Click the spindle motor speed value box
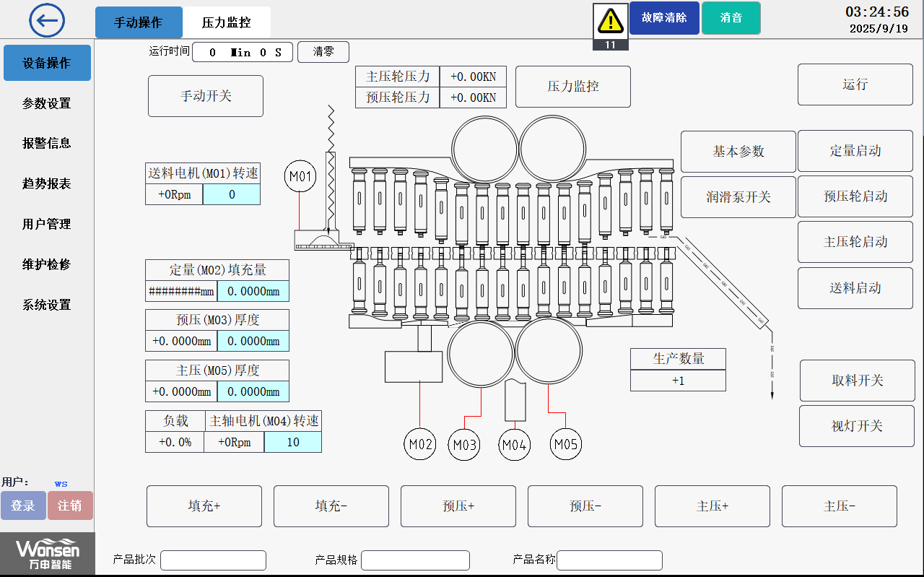924x577 pixels. (292, 441)
